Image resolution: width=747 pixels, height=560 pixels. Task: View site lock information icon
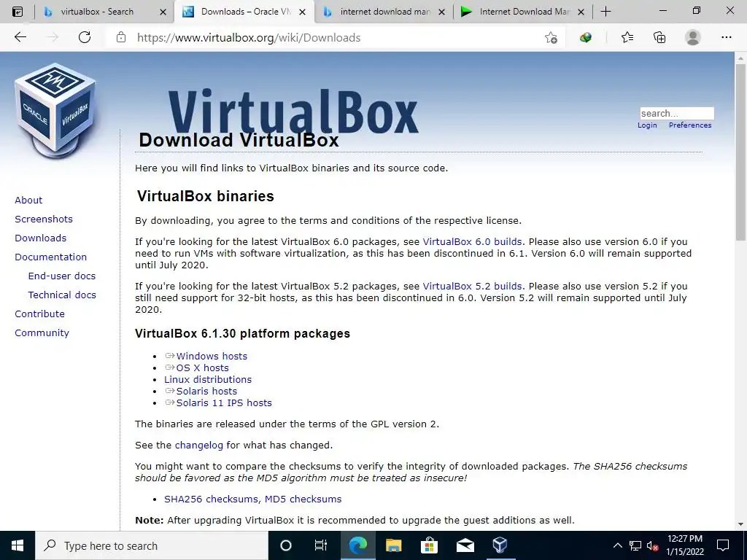coord(121,37)
